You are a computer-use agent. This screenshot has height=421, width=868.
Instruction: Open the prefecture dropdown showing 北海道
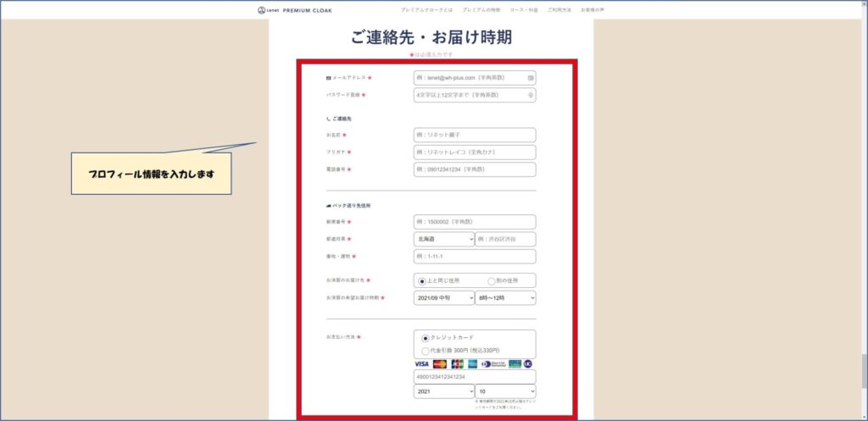pyautogui.click(x=443, y=239)
